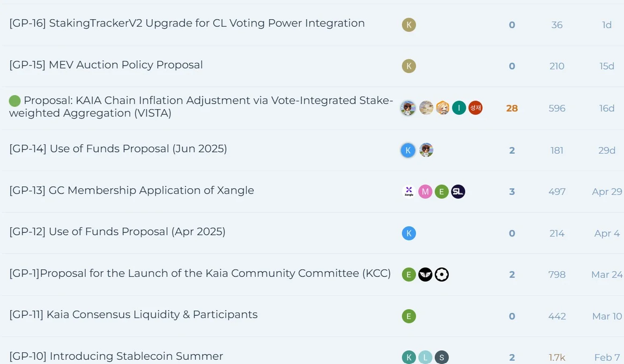Open the GP-13 GC Membership Application of Xangle

pyautogui.click(x=132, y=190)
